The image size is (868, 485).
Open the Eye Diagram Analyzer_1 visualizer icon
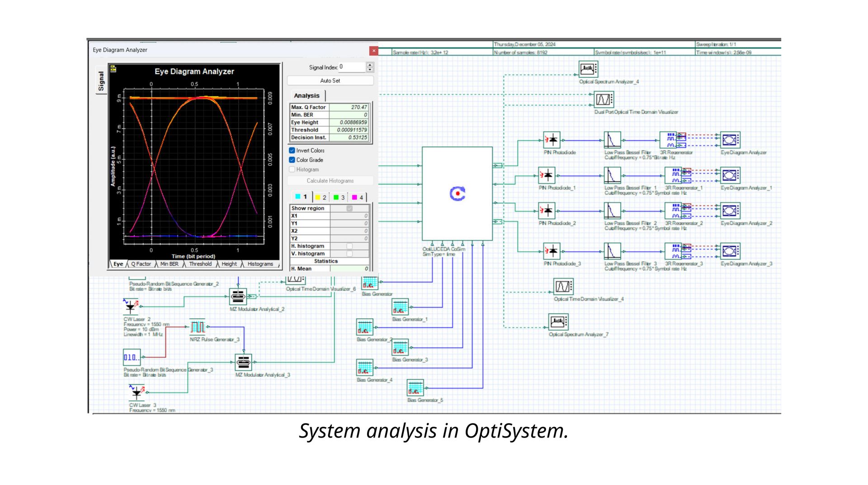[730, 175]
